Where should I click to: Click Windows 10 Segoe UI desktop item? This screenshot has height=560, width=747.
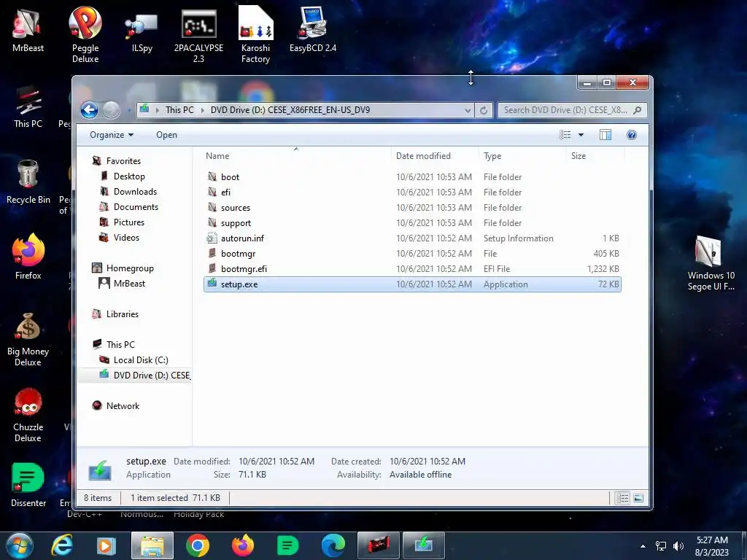click(x=711, y=263)
